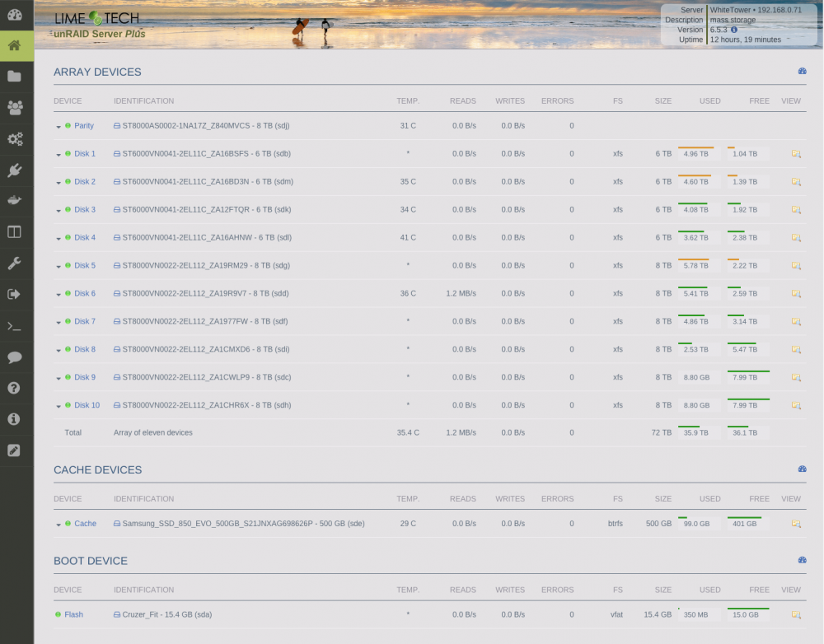Expand the Cache device dropdown arrow
The width and height of the screenshot is (824, 644).
click(x=59, y=525)
